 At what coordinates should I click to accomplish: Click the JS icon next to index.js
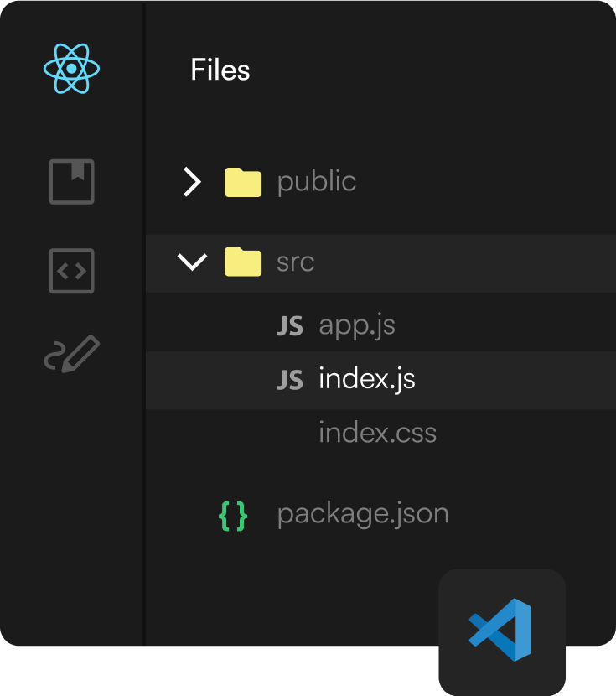click(x=289, y=380)
